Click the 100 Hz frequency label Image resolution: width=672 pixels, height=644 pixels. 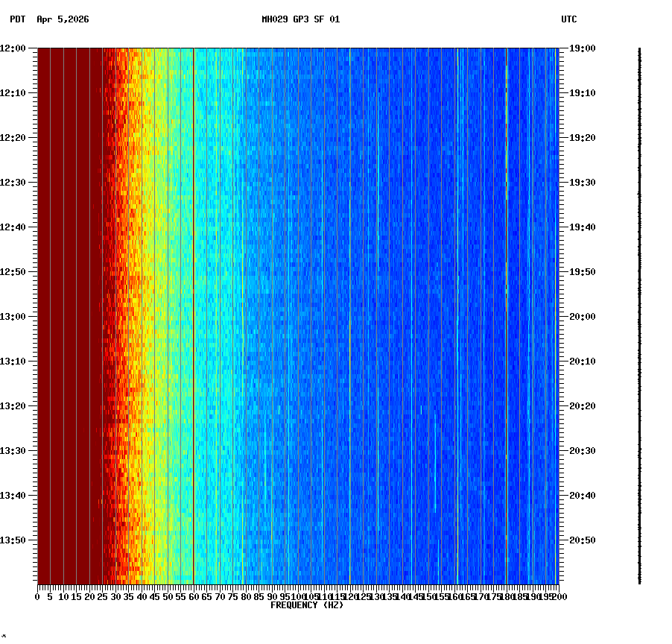[297, 596]
